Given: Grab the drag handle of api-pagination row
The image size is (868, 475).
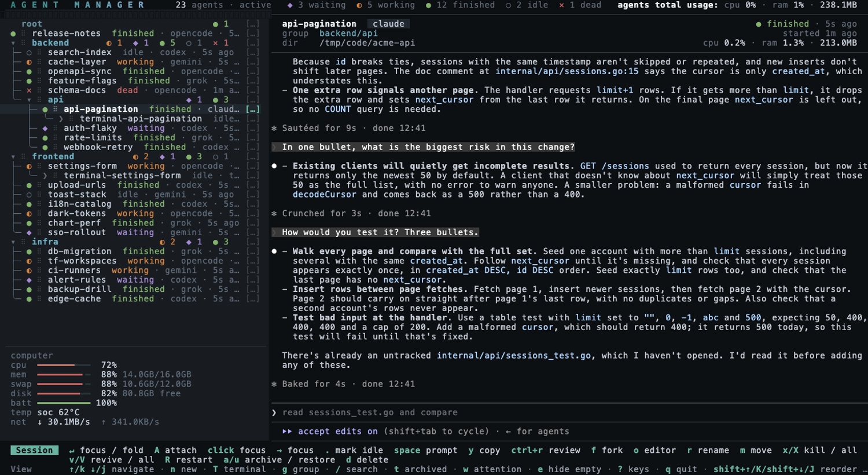Looking at the screenshot, I should point(56,109).
